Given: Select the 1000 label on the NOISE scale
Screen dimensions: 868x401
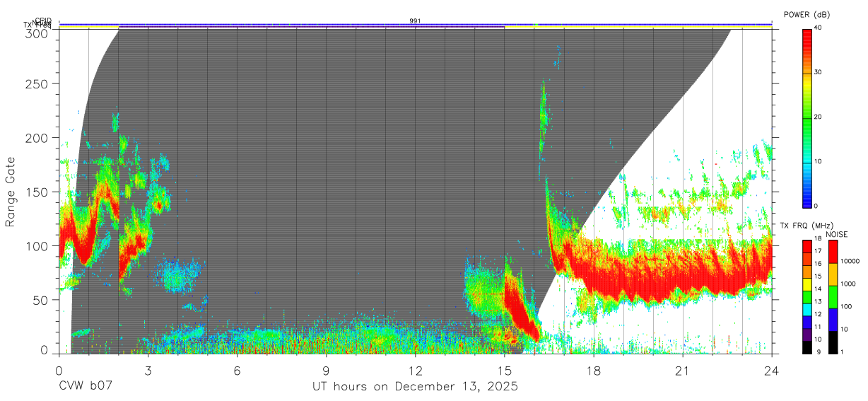Looking at the screenshot, I should coord(848,284).
